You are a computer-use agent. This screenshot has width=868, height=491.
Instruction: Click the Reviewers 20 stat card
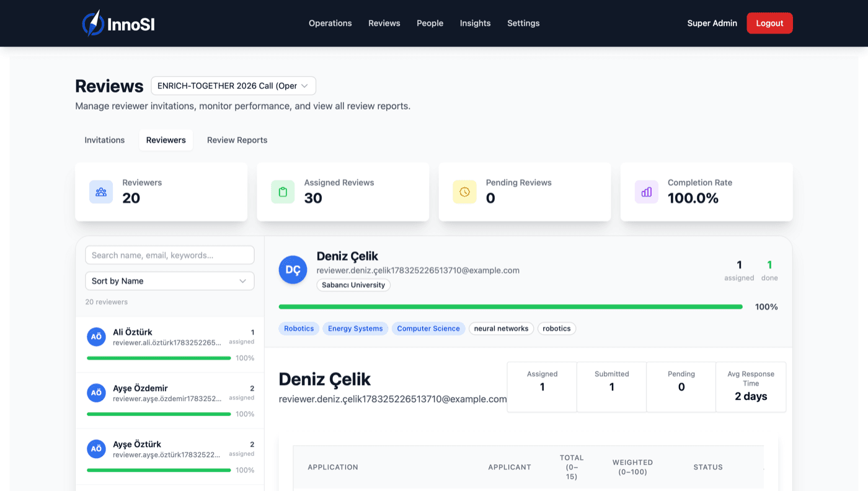[161, 192]
